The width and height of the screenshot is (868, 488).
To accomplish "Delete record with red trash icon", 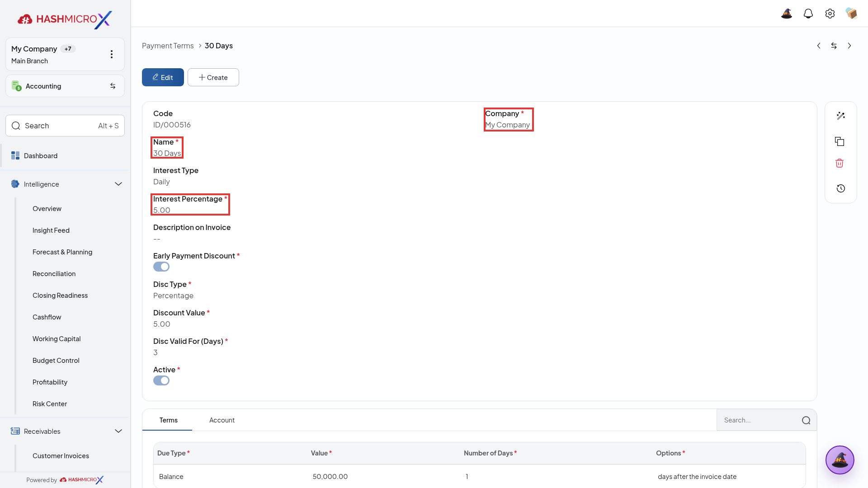I will coord(840,163).
